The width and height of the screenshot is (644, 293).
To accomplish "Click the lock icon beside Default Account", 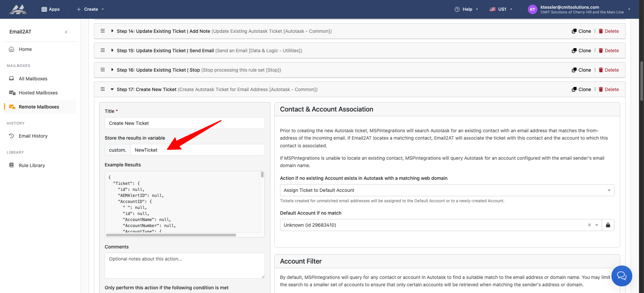I will (608, 225).
